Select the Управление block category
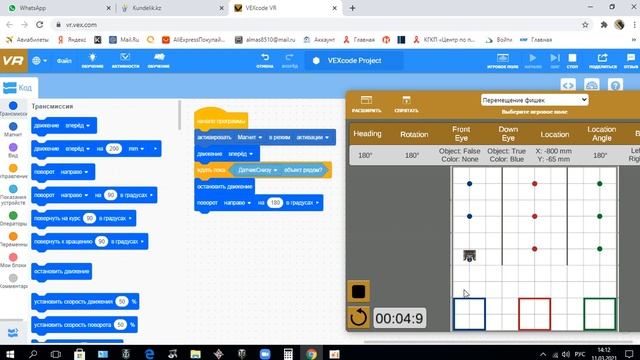The height and width of the screenshot is (360, 640). click(13, 171)
